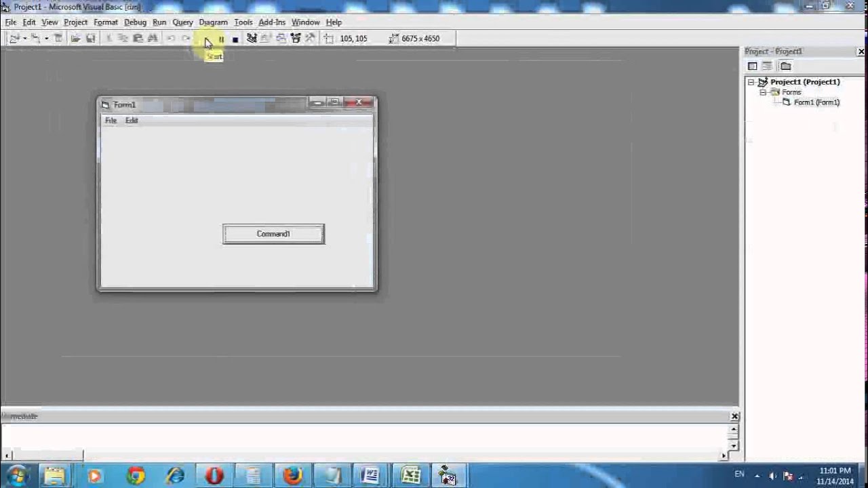
Task: Open the Menu Editor toolbar icon
Action: [58, 39]
